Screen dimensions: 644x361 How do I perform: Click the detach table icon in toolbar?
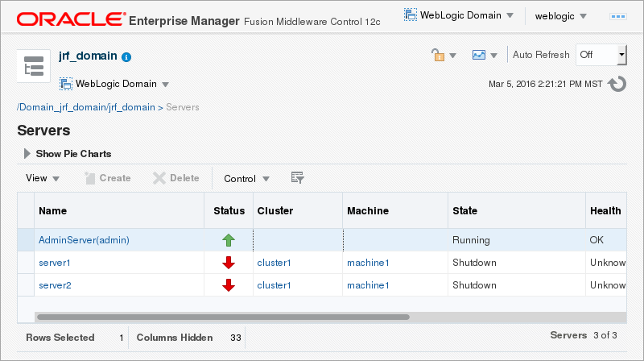tap(297, 178)
